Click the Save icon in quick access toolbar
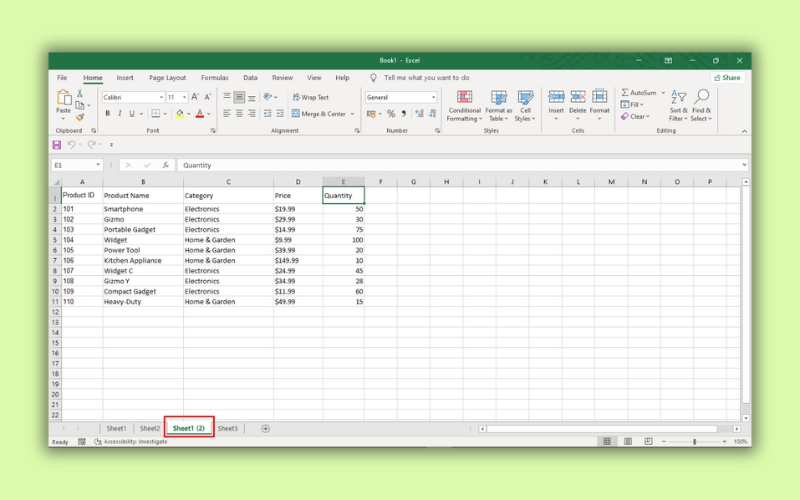The height and width of the screenshot is (500, 800). (x=57, y=145)
